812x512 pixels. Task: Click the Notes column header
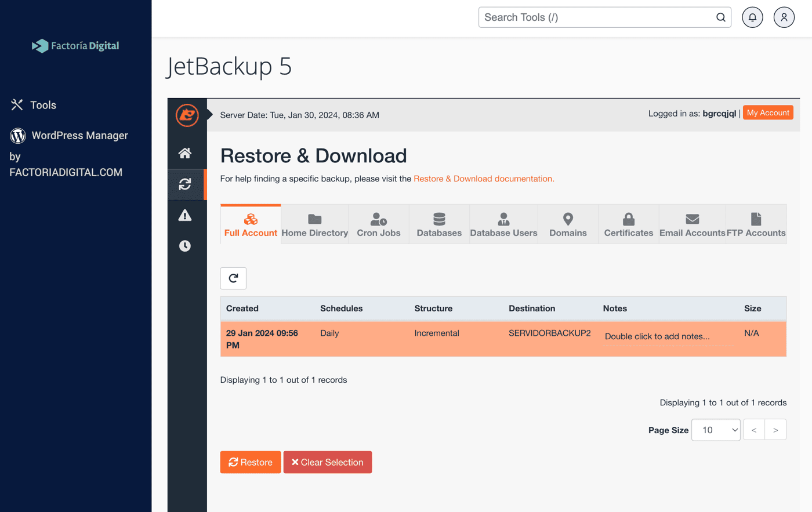coord(615,308)
